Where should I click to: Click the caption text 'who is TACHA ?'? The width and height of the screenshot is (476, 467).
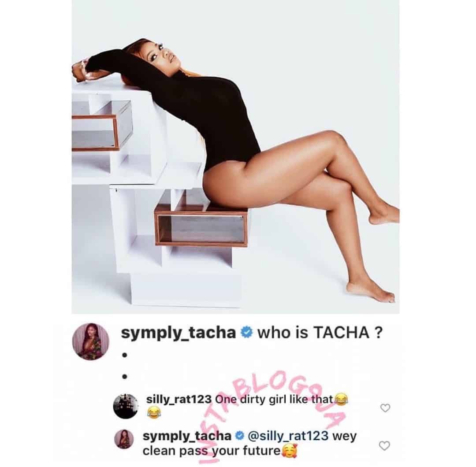click(320, 333)
